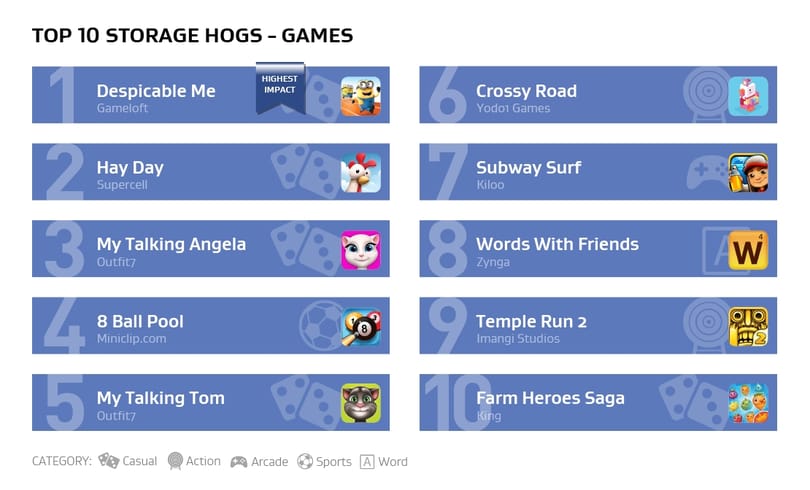Screen dimensions: 810x490
Task: Click the Crossy Road app icon
Action: (x=748, y=96)
